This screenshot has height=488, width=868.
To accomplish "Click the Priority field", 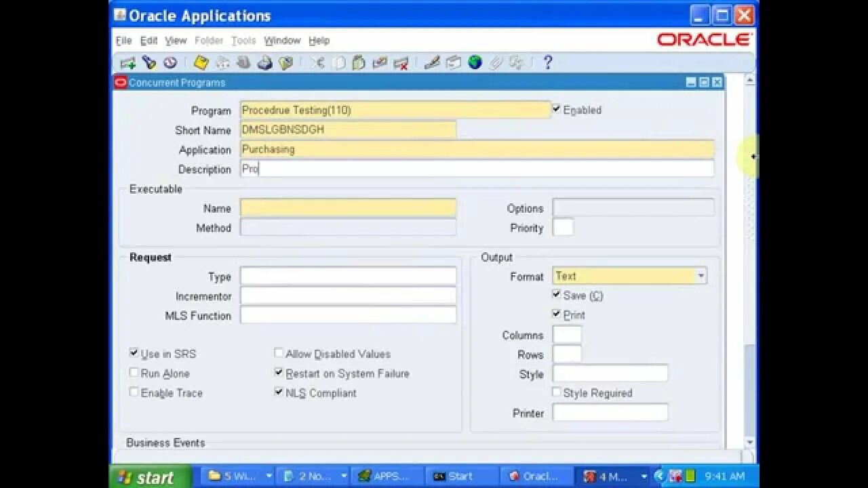I will click(563, 228).
